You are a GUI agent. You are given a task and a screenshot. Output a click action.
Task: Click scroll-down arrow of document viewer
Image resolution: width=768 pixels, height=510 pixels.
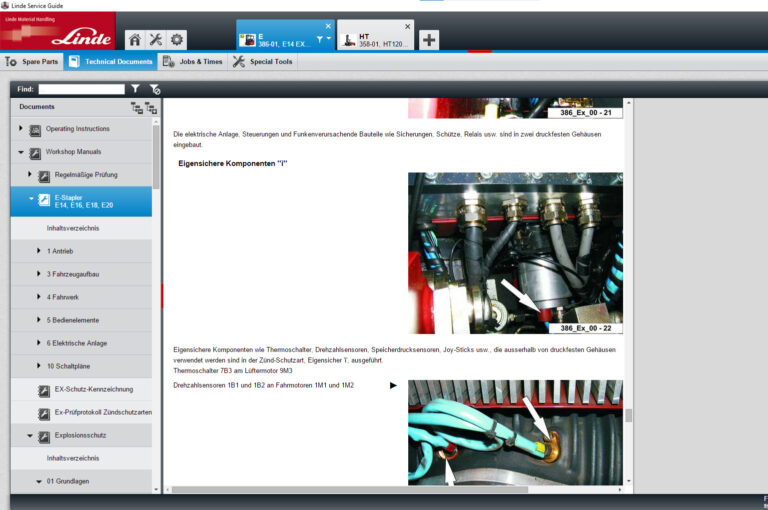tap(628, 482)
